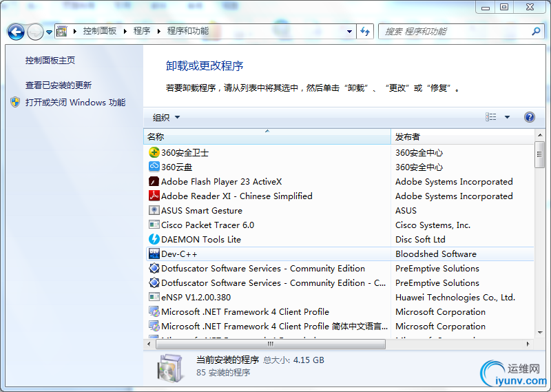551x392 pixels.
Task: Click the horizontal scrollbar right arrow
Action: 528,344
